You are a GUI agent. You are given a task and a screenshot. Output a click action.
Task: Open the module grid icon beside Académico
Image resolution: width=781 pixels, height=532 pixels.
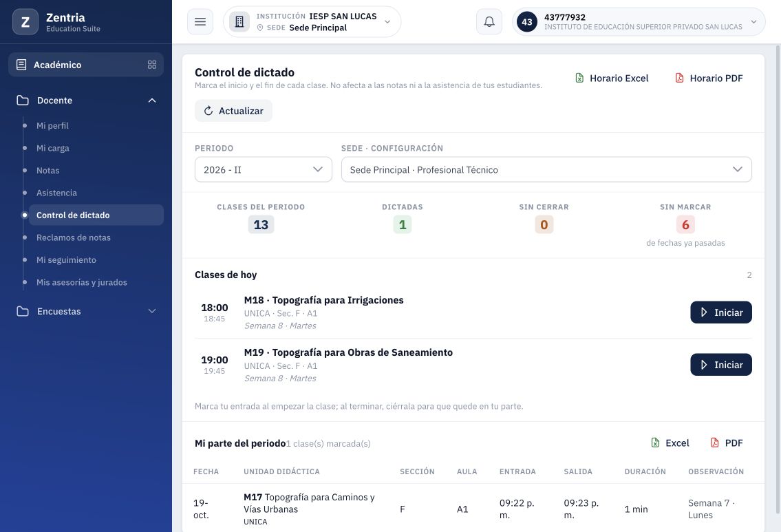coord(152,65)
